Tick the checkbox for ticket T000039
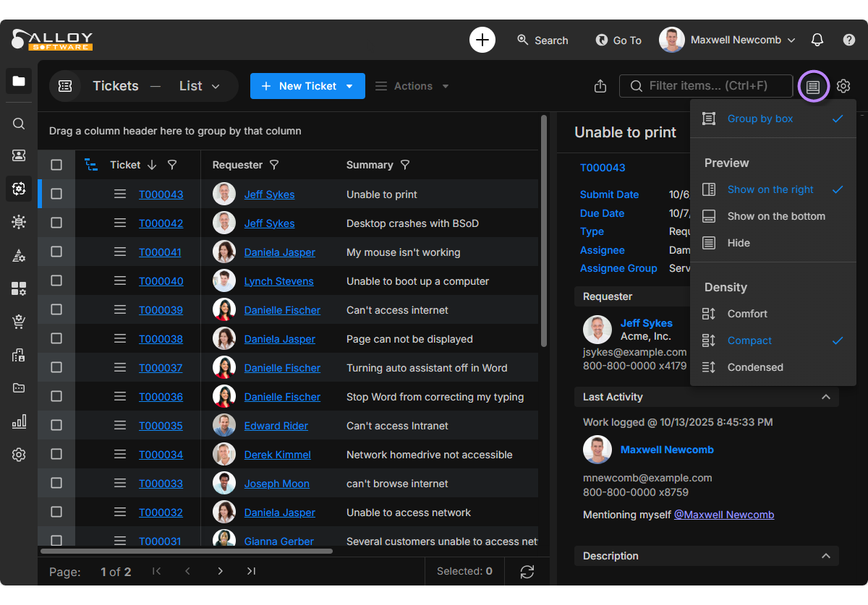This screenshot has height=605, width=868. point(56,310)
